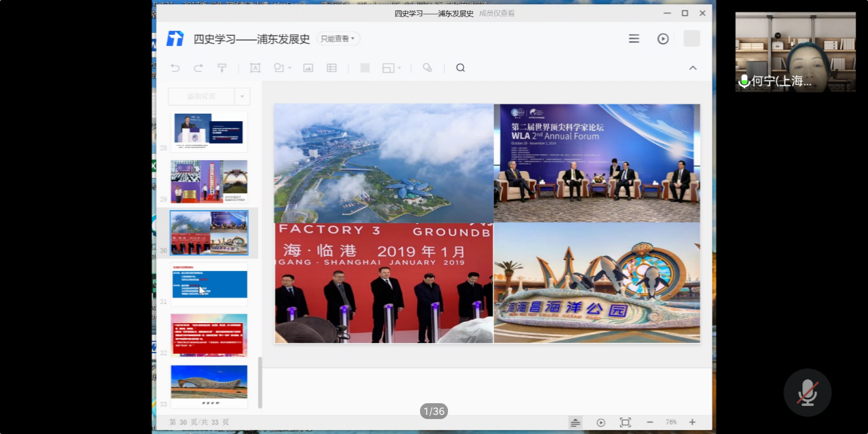Screen dimensions: 868x434
Task: Select slide 32 thumbnail with red background
Action: click(209, 335)
